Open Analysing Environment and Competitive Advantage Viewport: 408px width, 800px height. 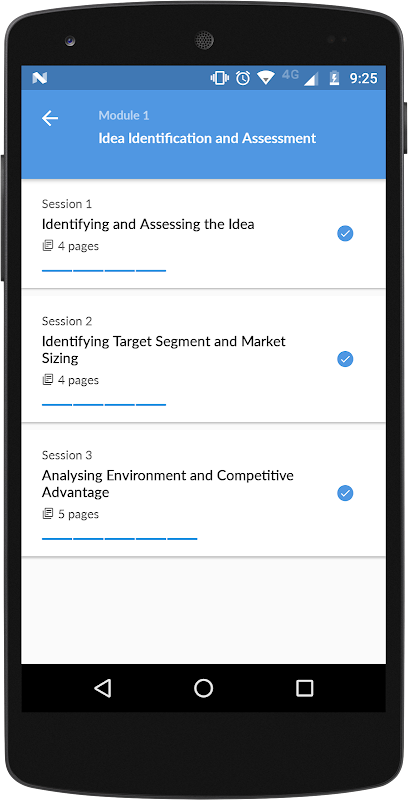tap(203, 493)
